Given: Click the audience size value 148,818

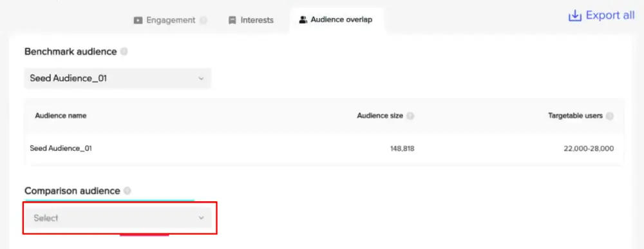Looking at the screenshot, I should [402, 148].
